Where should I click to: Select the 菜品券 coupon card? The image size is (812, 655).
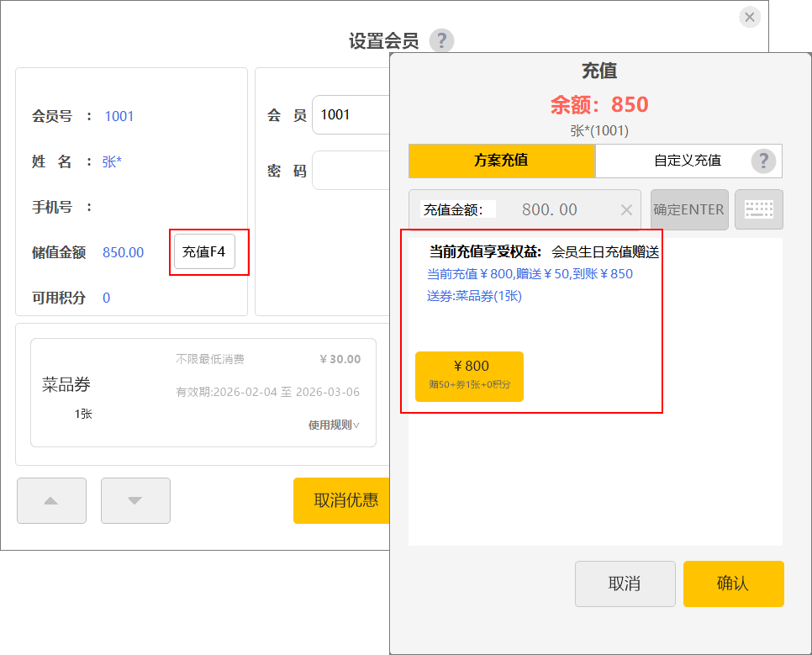pos(203,393)
